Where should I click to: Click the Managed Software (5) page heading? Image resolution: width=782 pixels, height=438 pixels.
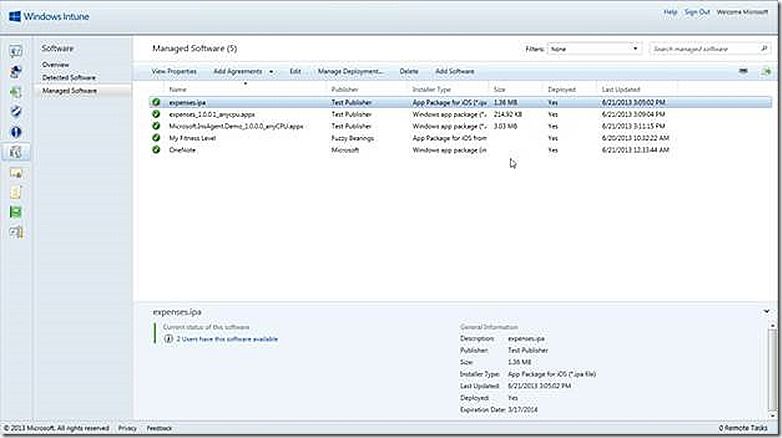pyautogui.click(x=195, y=48)
